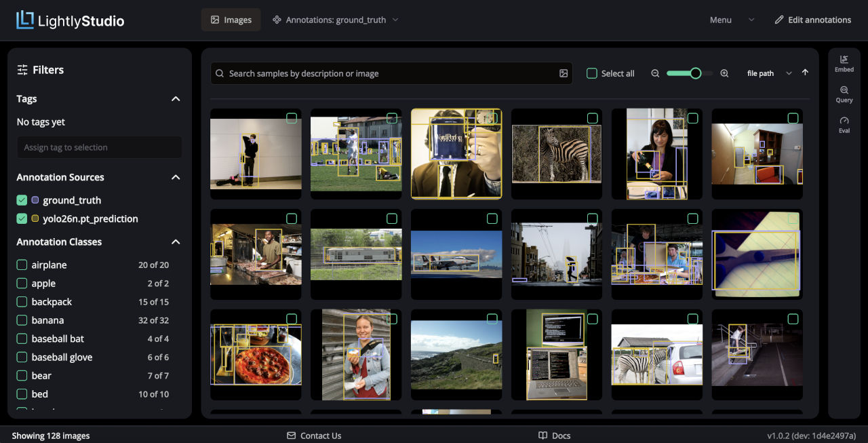
Task: Open the laptop terminal thumbnail
Action: pos(556,355)
